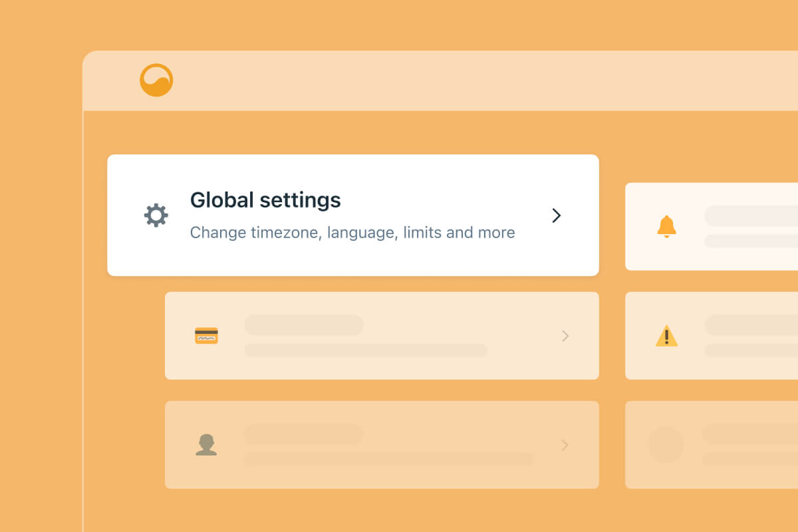The image size is (798, 532).
Task: Select the "Global settings" heading text
Action: click(x=265, y=200)
